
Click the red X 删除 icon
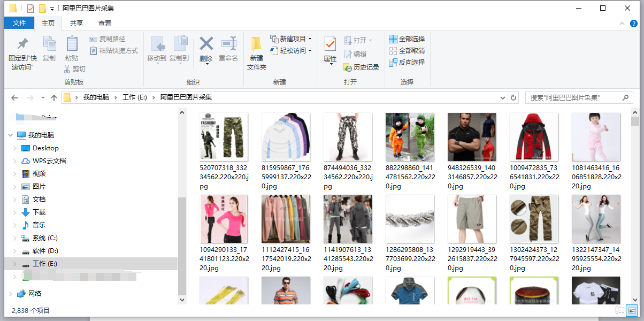pyautogui.click(x=206, y=44)
